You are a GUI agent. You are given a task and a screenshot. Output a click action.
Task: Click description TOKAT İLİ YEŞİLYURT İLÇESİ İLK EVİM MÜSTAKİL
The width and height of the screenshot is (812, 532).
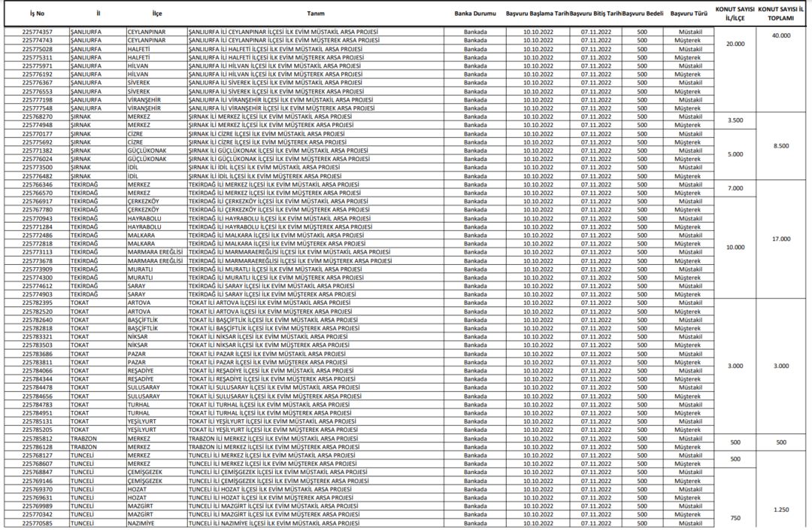(x=272, y=421)
